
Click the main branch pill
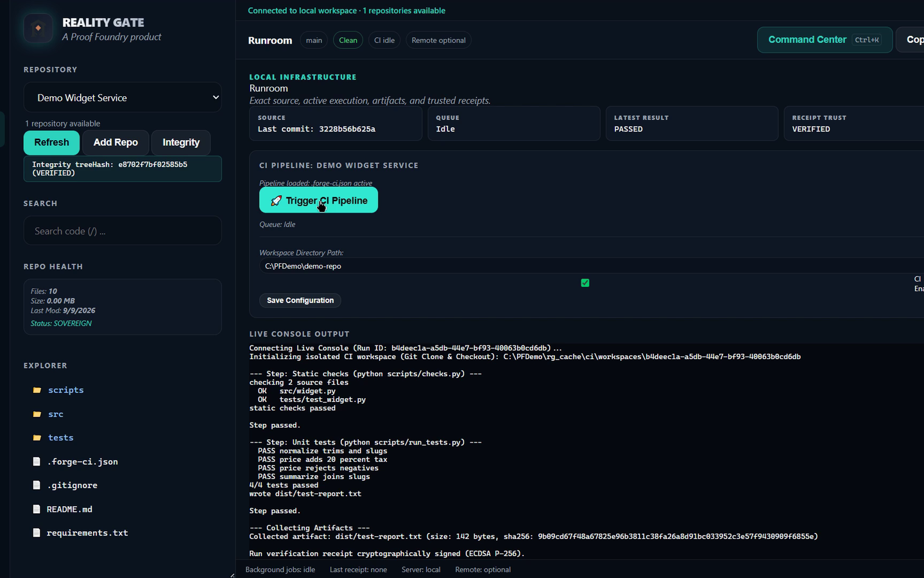314,40
